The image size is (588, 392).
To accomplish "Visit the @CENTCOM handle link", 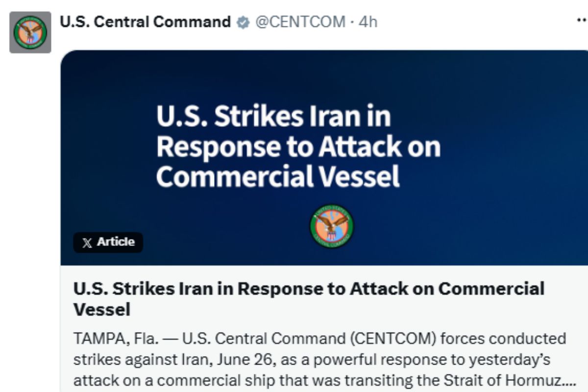I will click(300, 22).
